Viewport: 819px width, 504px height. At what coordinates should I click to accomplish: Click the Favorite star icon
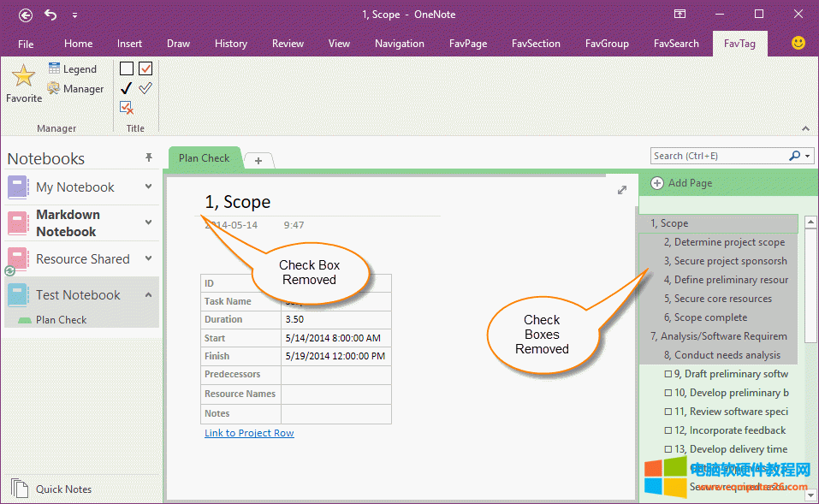23,78
